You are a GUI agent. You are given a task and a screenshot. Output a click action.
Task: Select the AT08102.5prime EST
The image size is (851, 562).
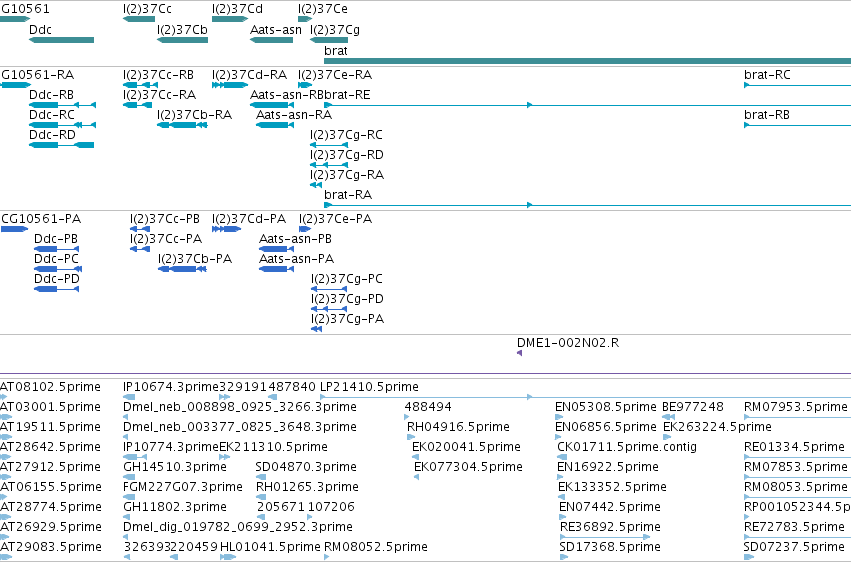click(x=3, y=397)
